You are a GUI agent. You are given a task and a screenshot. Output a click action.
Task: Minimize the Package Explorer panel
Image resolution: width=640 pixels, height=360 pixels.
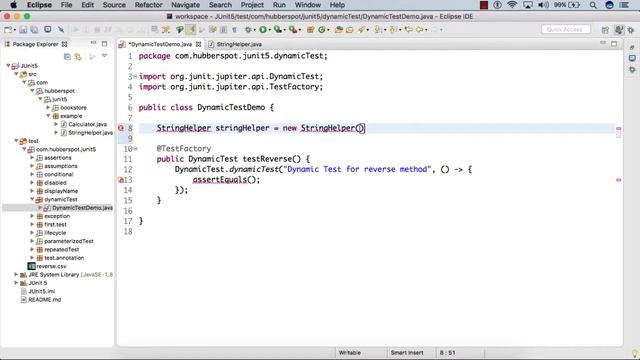pyautogui.click(x=93, y=43)
